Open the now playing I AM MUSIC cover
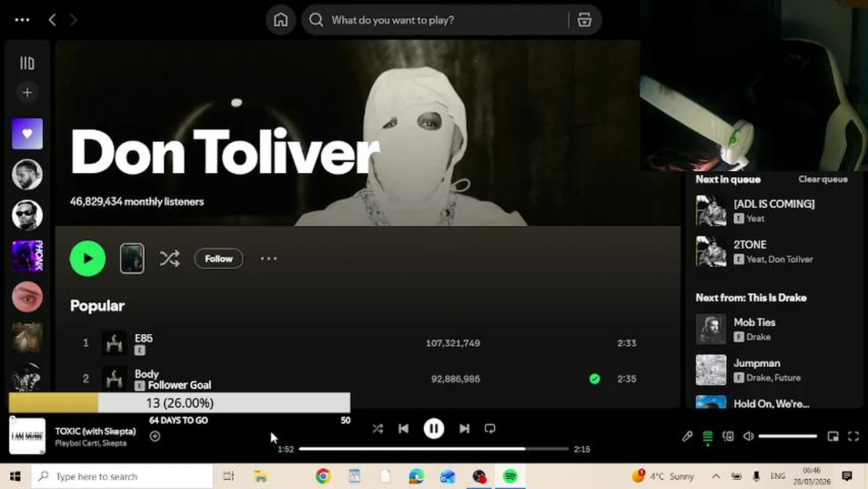Image resolution: width=868 pixels, height=489 pixels. pos(27,435)
